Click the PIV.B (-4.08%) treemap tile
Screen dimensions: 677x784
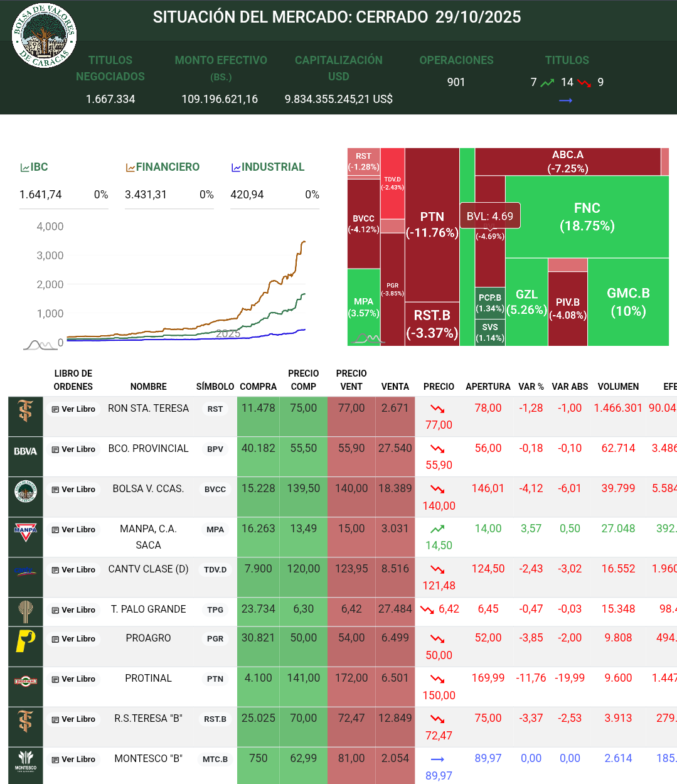(568, 308)
